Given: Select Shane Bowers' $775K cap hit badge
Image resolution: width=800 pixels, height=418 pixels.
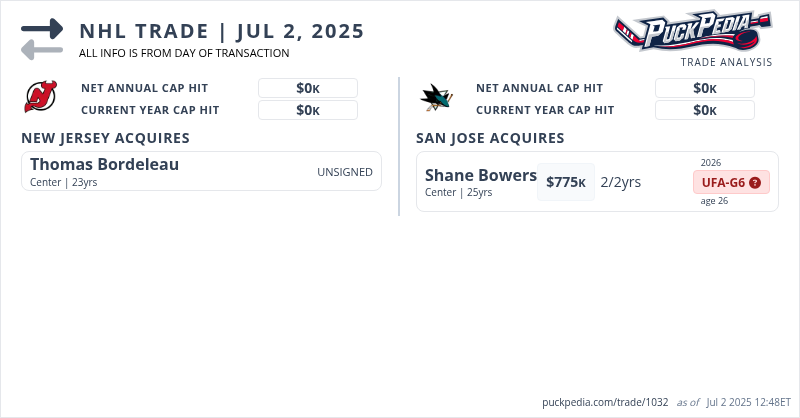Looking at the screenshot, I should click(566, 182).
